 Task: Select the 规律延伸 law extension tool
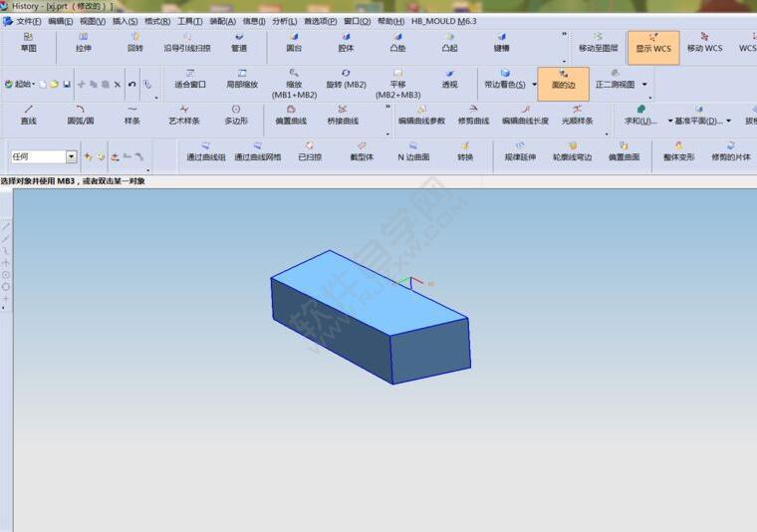pos(520,151)
